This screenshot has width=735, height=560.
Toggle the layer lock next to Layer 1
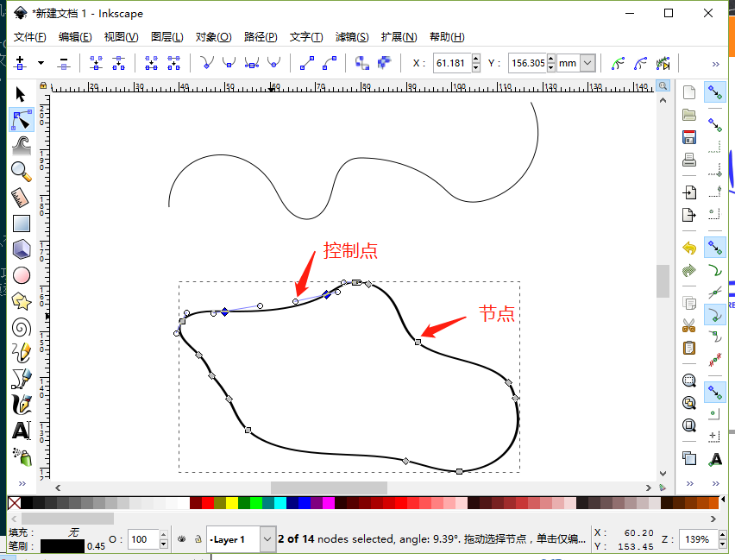(198, 538)
